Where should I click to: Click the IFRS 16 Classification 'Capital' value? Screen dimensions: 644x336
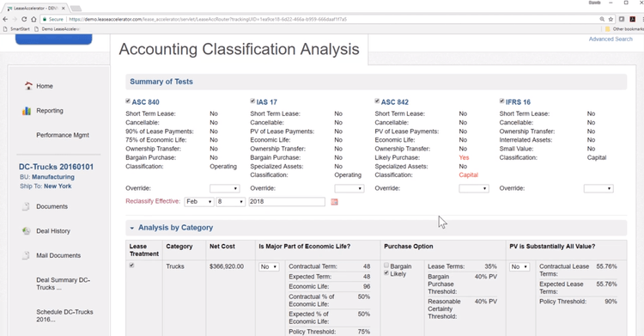point(597,157)
